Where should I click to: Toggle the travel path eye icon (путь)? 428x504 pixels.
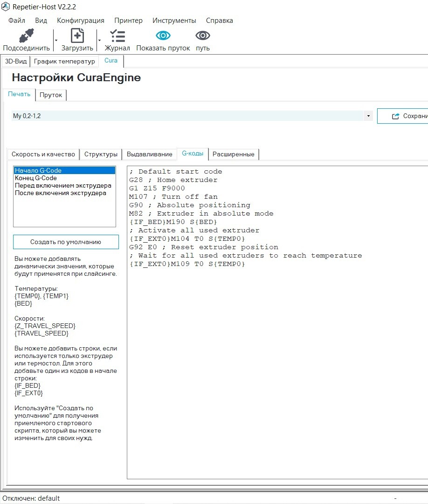tap(203, 35)
